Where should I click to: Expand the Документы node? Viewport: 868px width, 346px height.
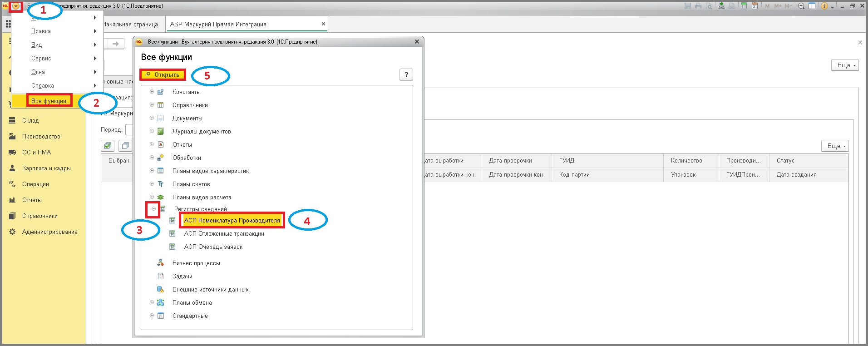pyautogui.click(x=152, y=118)
